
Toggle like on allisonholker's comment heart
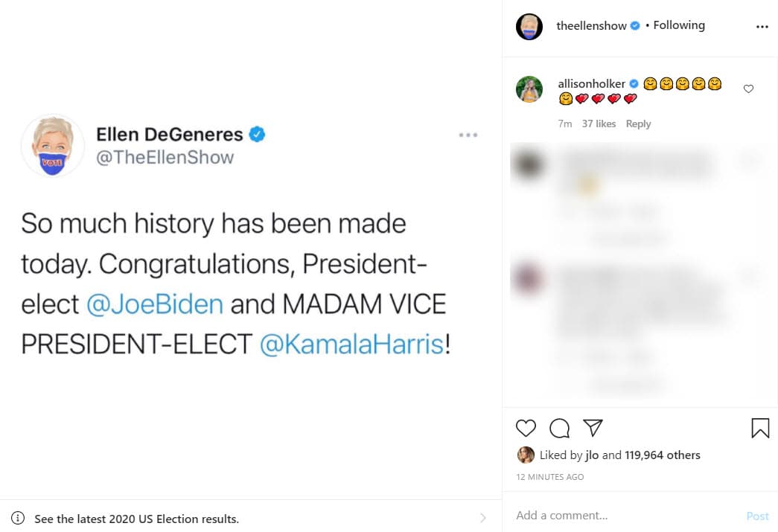748,89
